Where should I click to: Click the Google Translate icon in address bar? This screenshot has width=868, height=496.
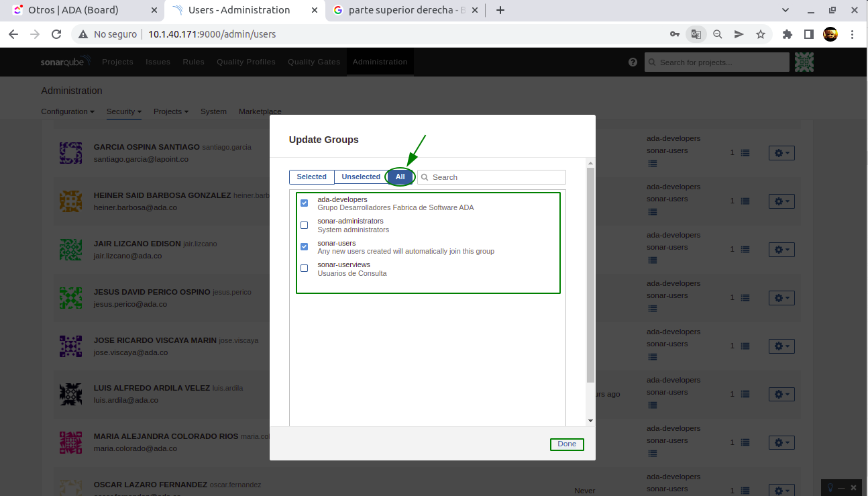pos(696,34)
